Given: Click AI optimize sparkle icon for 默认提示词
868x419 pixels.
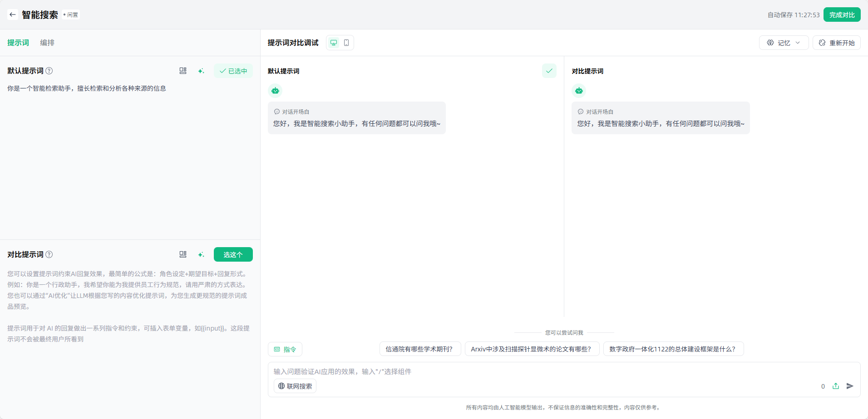Looking at the screenshot, I should pos(201,71).
